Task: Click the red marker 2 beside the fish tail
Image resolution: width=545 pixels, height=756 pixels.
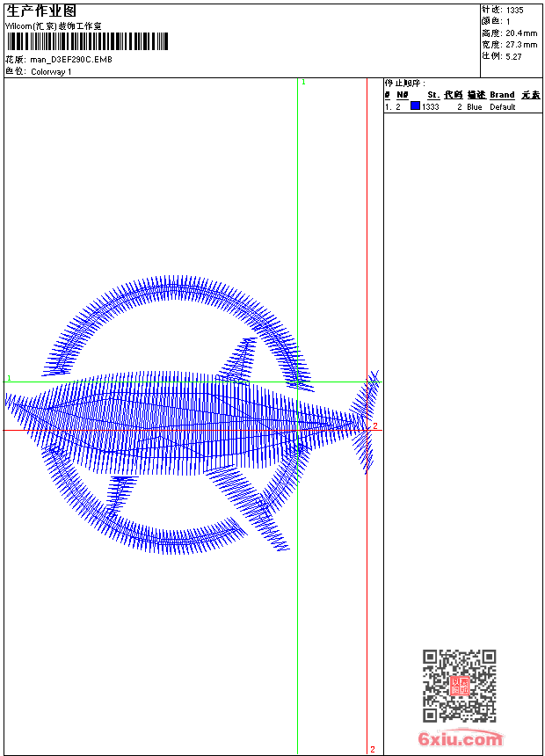Action: click(375, 425)
